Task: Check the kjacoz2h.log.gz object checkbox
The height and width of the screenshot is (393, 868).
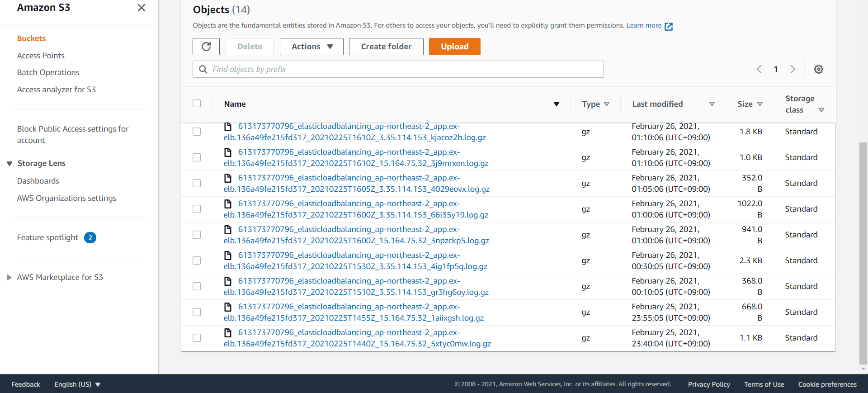Action: click(197, 132)
